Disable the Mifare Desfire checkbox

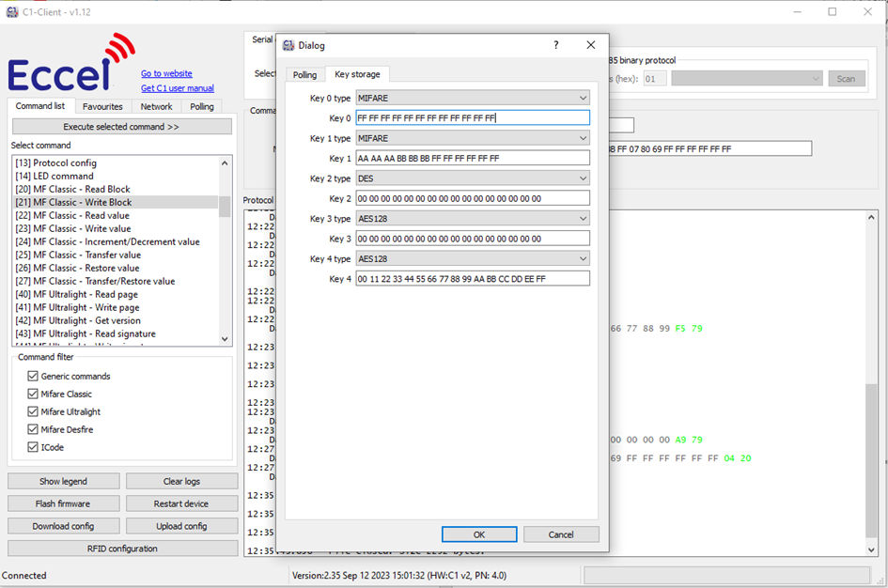click(x=33, y=430)
